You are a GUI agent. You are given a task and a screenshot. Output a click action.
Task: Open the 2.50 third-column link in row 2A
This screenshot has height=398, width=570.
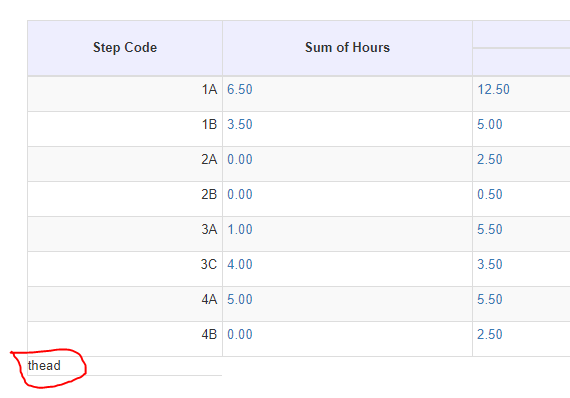click(x=490, y=159)
